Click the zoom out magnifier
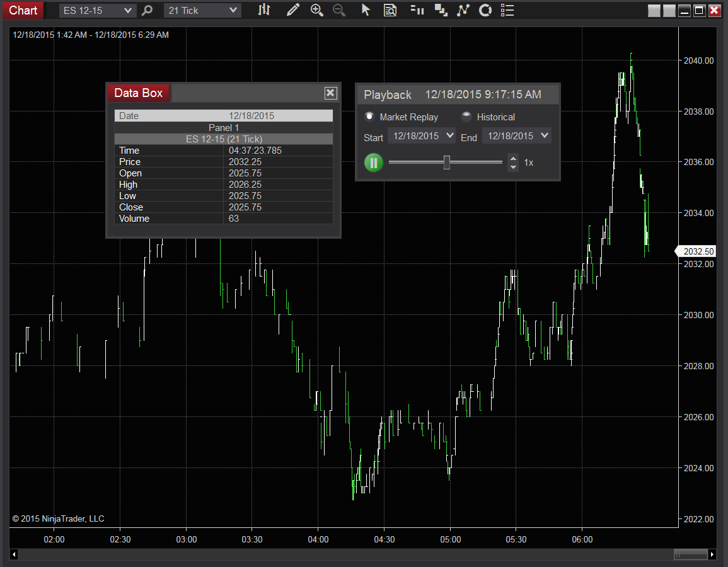This screenshot has width=728, height=567. click(339, 9)
